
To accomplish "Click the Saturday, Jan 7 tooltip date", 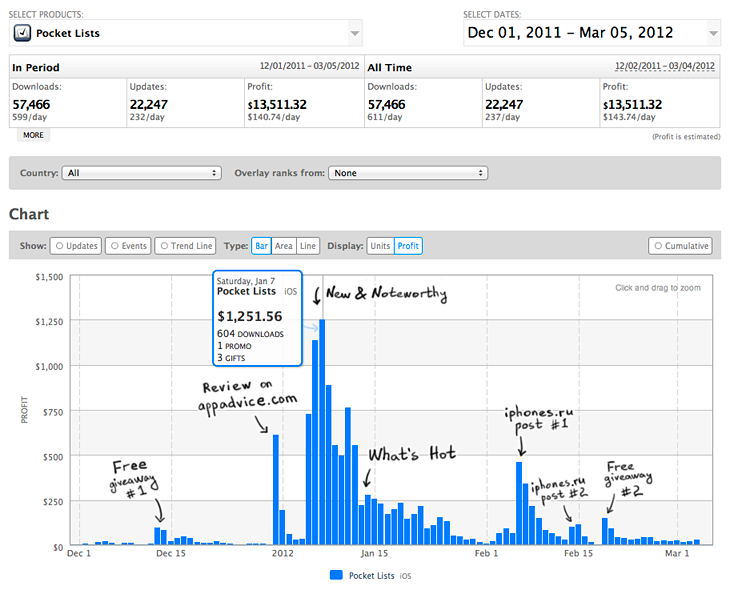I will pyautogui.click(x=246, y=281).
